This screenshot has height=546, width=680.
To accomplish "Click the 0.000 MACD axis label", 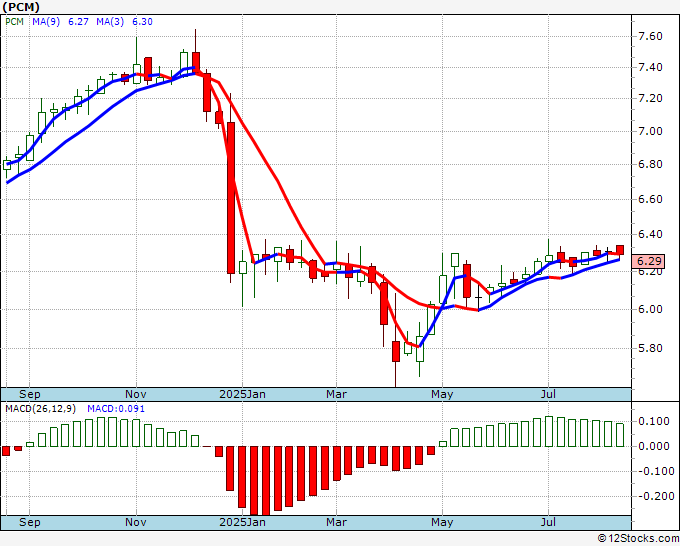I will [654, 446].
